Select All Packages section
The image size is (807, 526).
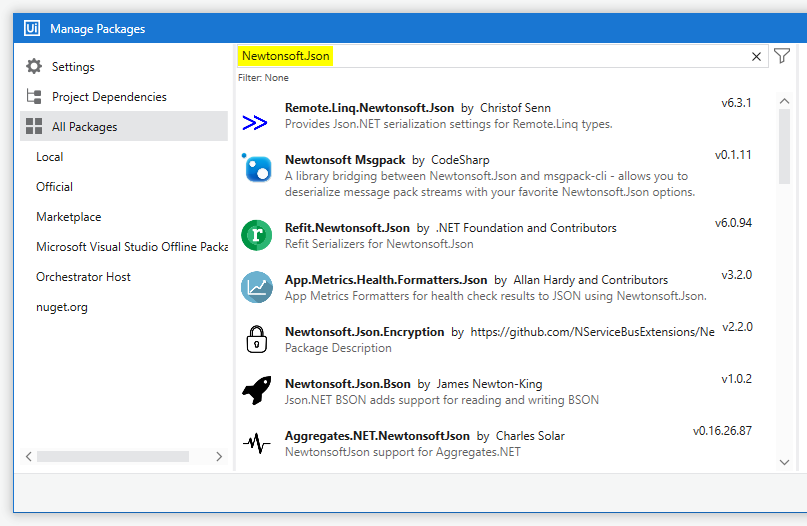(x=124, y=126)
